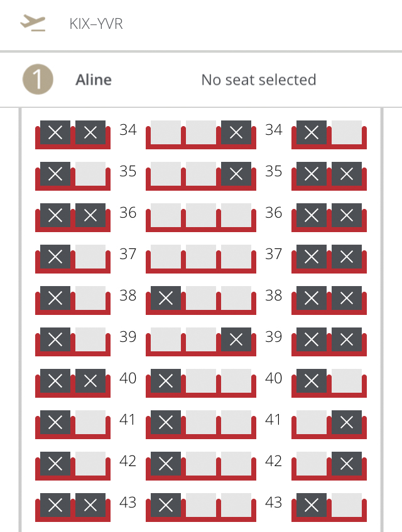Select the rightmost center-block seat in row 36

[236, 215]
